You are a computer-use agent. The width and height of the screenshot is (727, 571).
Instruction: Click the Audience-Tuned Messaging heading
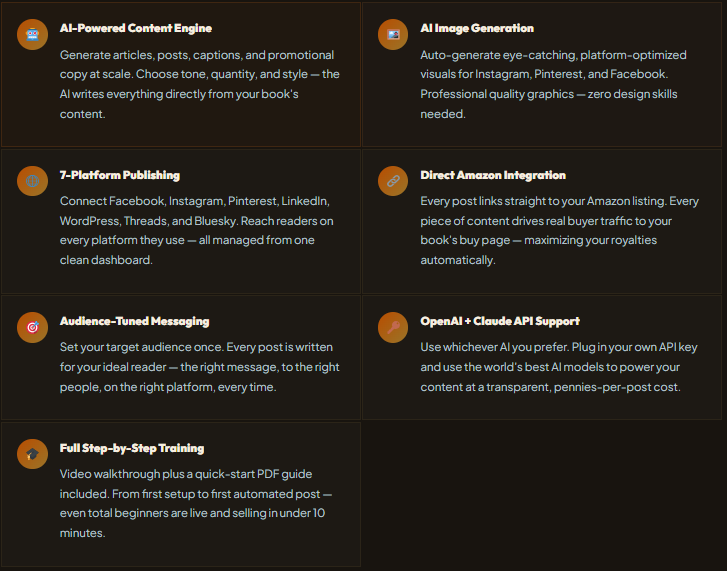coord(135,321)
